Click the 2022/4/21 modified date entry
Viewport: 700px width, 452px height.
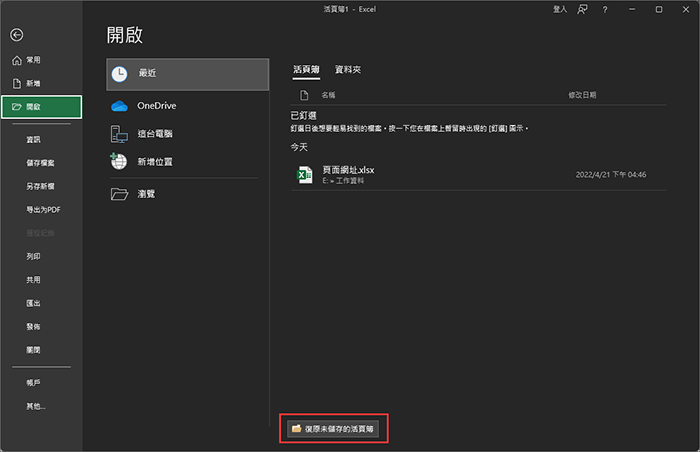(x=611, y=175)
